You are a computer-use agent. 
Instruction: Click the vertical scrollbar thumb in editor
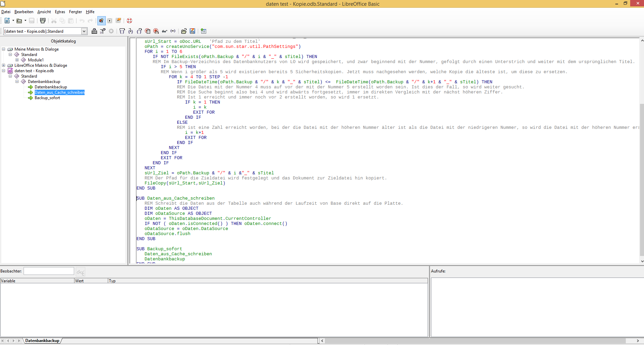tap(642, 179)
